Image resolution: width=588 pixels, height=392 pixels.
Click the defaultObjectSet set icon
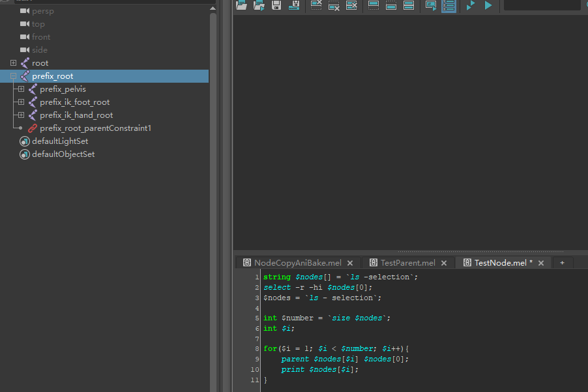click(x=25, y=154)
